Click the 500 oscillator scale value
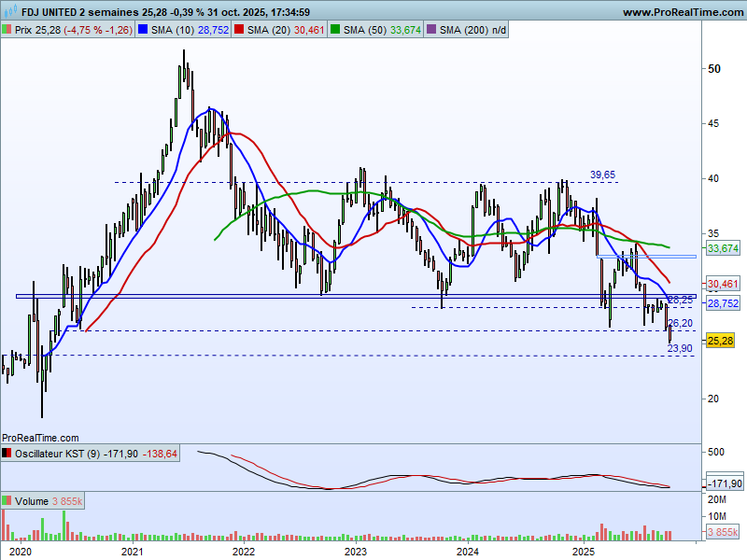Image resolution: width=747 pixels, height=560 pixels. tap(716, 452)
